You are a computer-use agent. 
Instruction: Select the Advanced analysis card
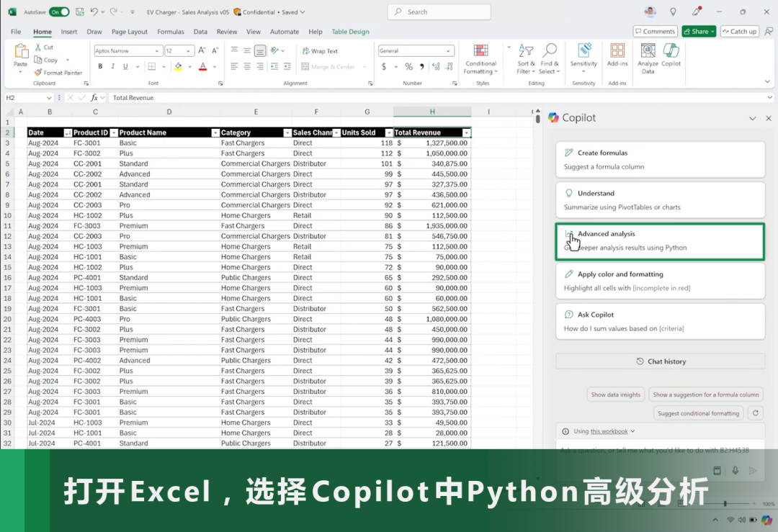[660, 241]
